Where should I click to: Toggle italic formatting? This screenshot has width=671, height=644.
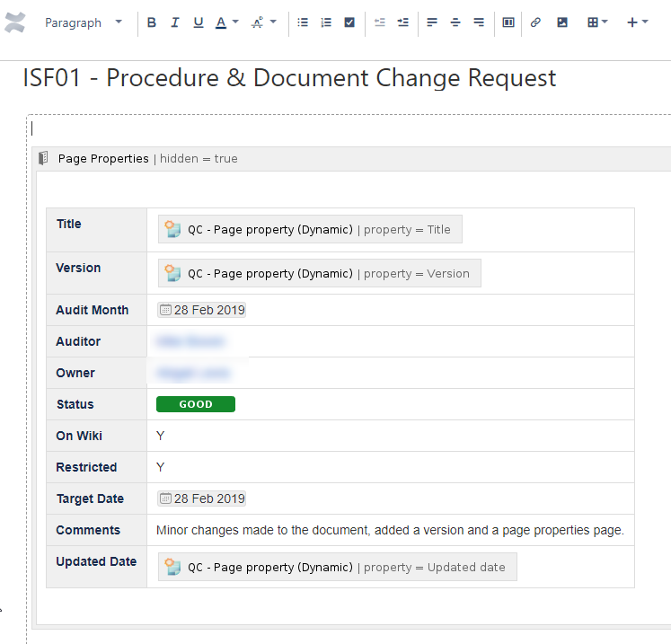tap(174, 22)
